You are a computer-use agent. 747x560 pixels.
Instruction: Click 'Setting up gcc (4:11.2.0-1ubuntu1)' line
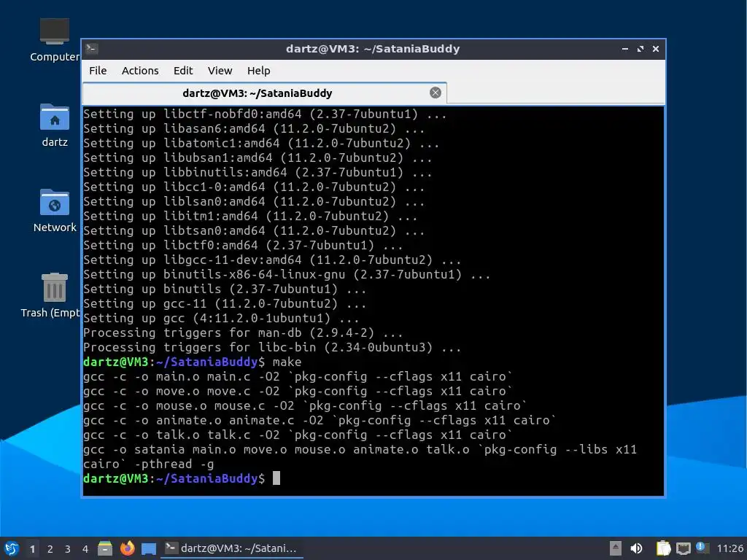[x=221, y=318]
